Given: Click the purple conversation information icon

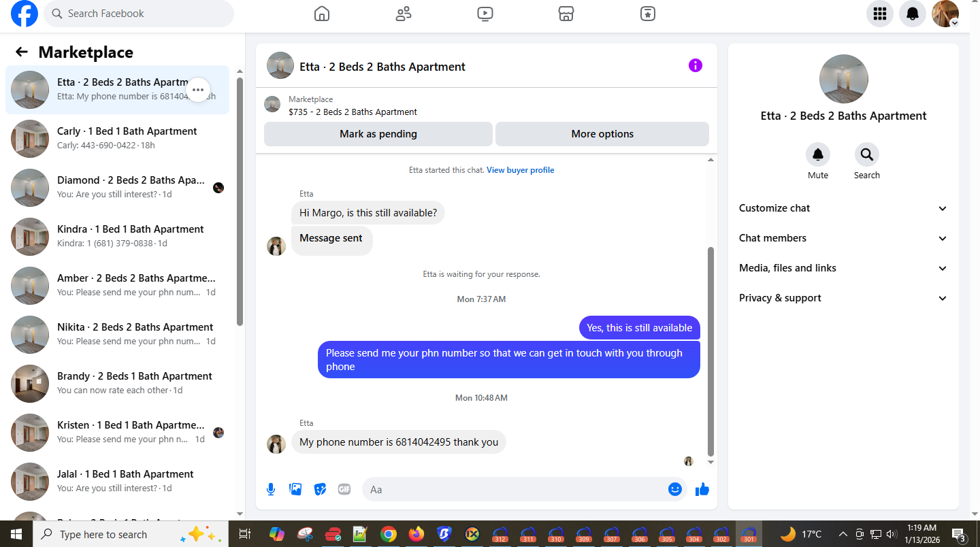Looking at the screenshot, I should click(x=695, y=65).
